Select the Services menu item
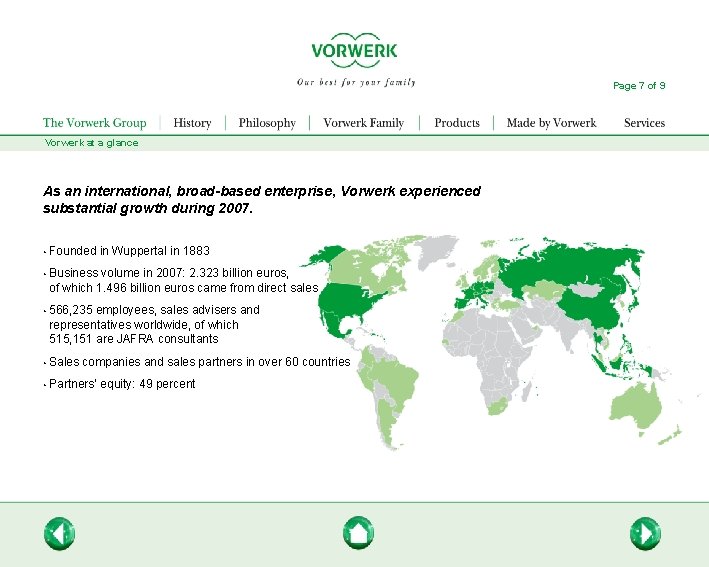Image resolution: width=709 pixels, height=567 pixels. tap(644, 123)
